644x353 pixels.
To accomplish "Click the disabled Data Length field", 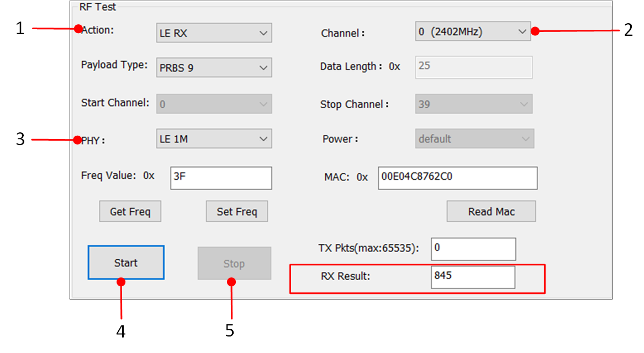I will pos(473,66).
